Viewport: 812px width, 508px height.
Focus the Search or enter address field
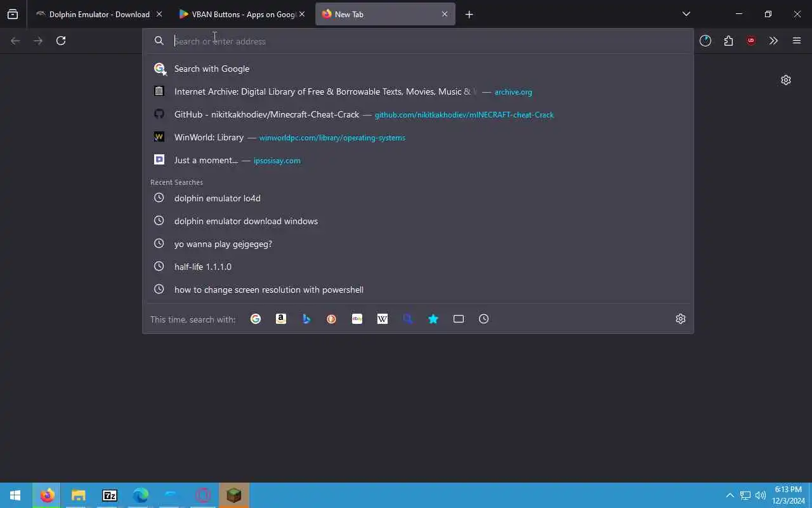point(419,41)
